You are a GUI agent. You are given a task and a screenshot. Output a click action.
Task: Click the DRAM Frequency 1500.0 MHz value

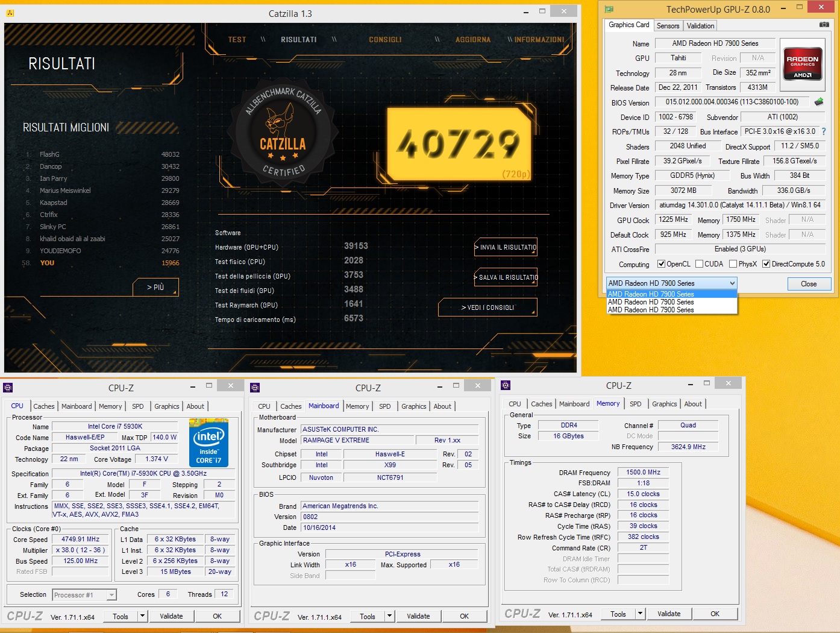(x=643, y=473)
